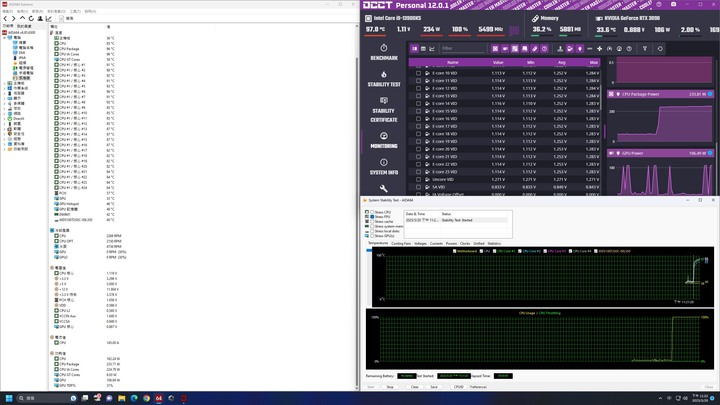Click the plus icon in OCCT toolbar
Viewport: 720px width, 405px height.
(600, 49)
